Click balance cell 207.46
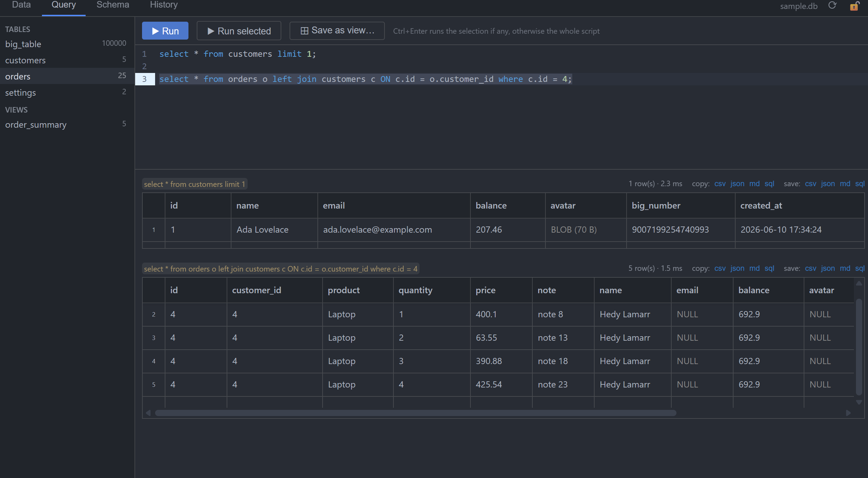This screenshot has height=478, width=868. coord(508,230)
